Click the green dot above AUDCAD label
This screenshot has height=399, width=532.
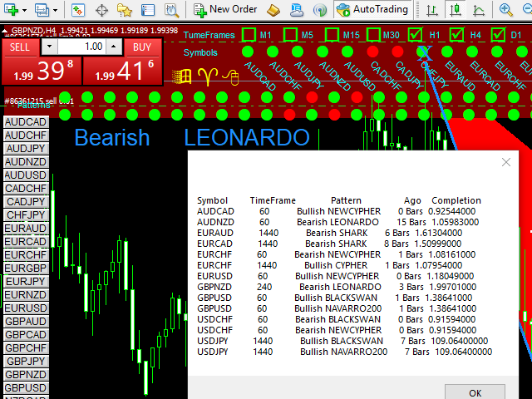[248, 52]
